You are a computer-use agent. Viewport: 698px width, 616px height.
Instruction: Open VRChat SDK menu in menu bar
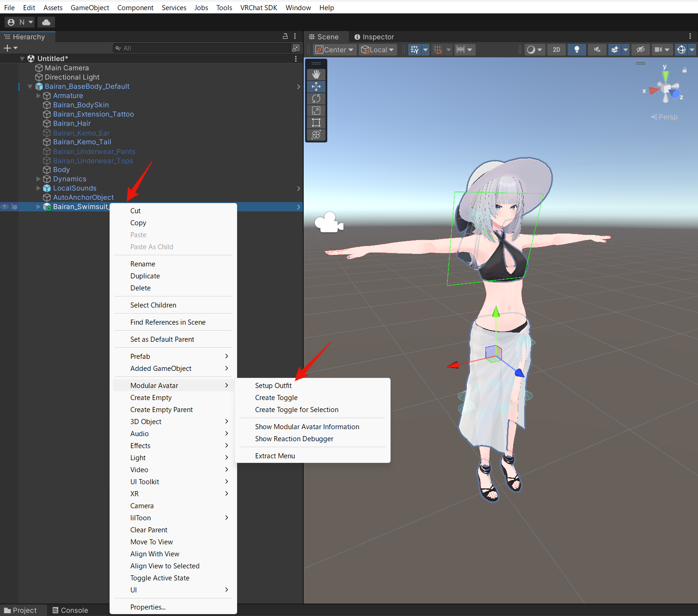(258, 8)
